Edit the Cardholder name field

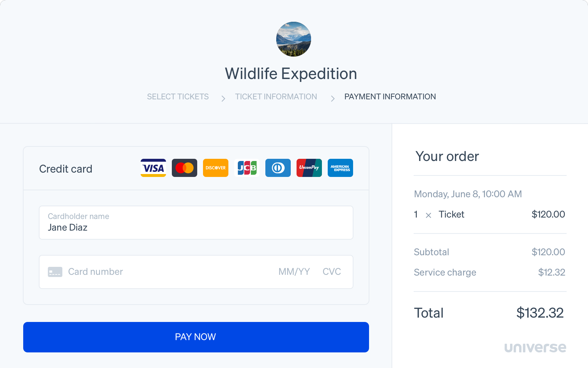196,227
